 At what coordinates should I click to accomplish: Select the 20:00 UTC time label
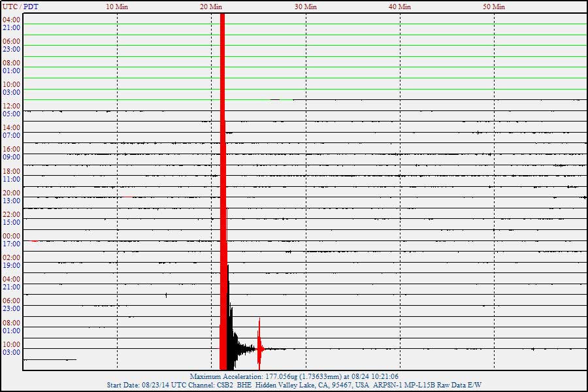(x=11, y=193)
